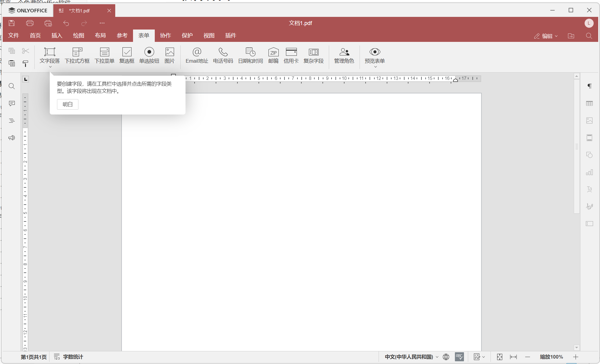Switch to the 协作 tab
Image resolution: width=600 pixels, height=364 pixels.
coord(165,35)
